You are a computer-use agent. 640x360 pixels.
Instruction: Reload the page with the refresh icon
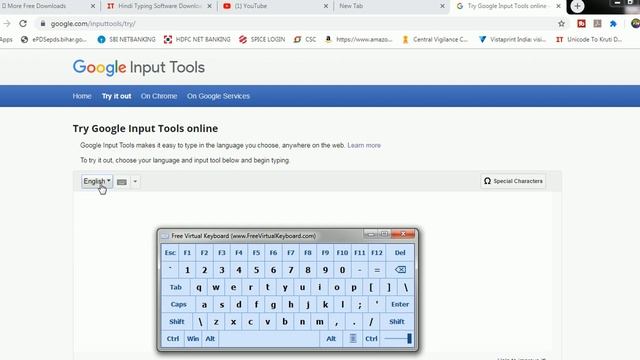tap(23, 24)
